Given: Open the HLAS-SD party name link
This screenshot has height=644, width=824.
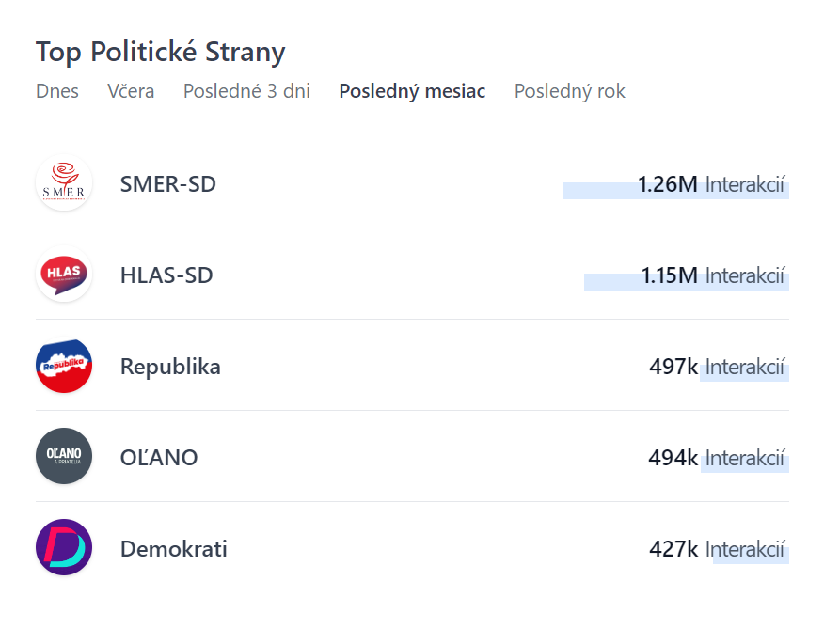Looking at the screenshot, I should coord(166,275).
